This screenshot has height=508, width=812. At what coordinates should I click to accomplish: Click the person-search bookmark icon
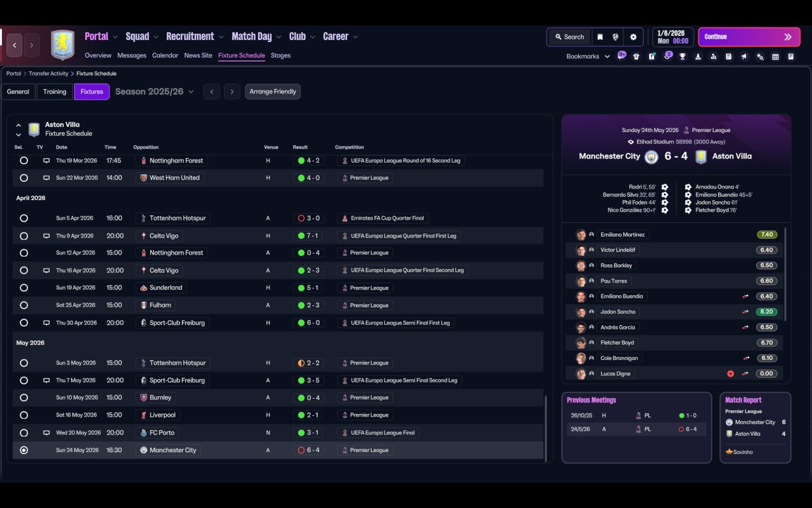pos(714,57)
